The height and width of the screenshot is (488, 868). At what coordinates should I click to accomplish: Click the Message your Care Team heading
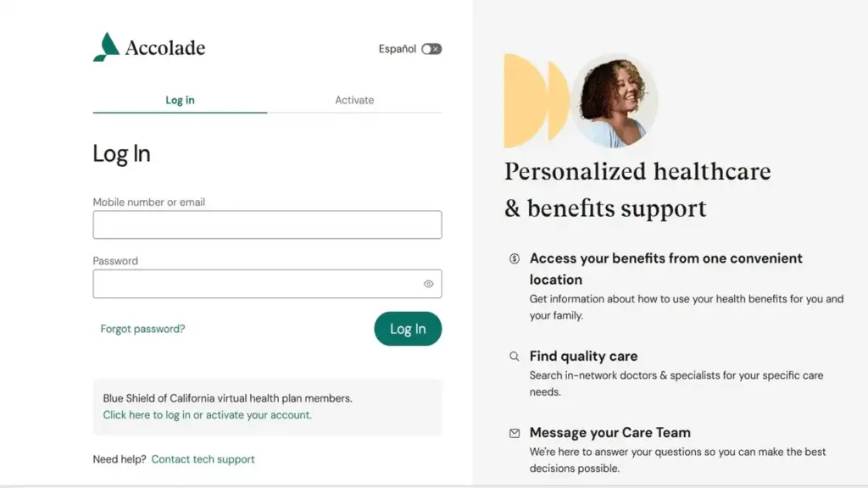[x=610, y=432]
